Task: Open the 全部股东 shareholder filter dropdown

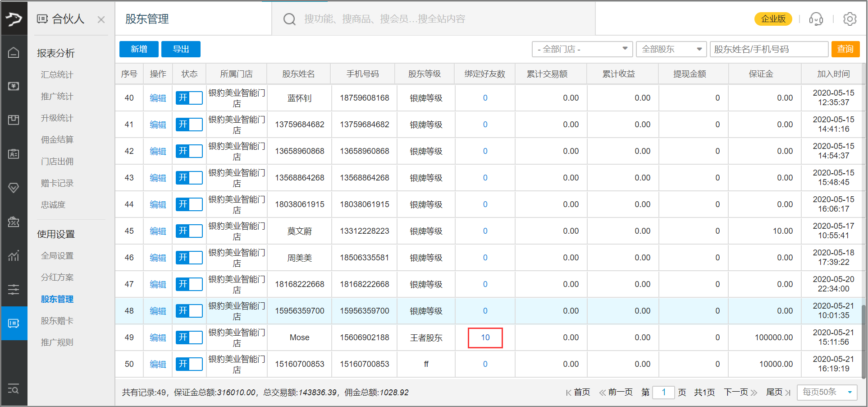Action: (671, 49)
